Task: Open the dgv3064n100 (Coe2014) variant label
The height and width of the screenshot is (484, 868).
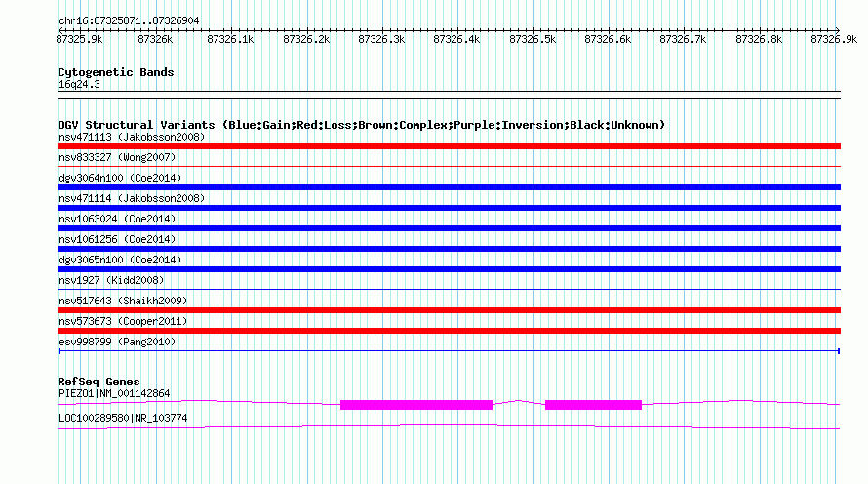Action: point(120,178)
